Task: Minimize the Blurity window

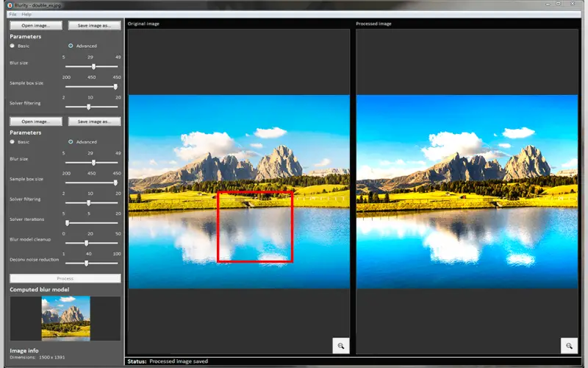Action: 548,4
